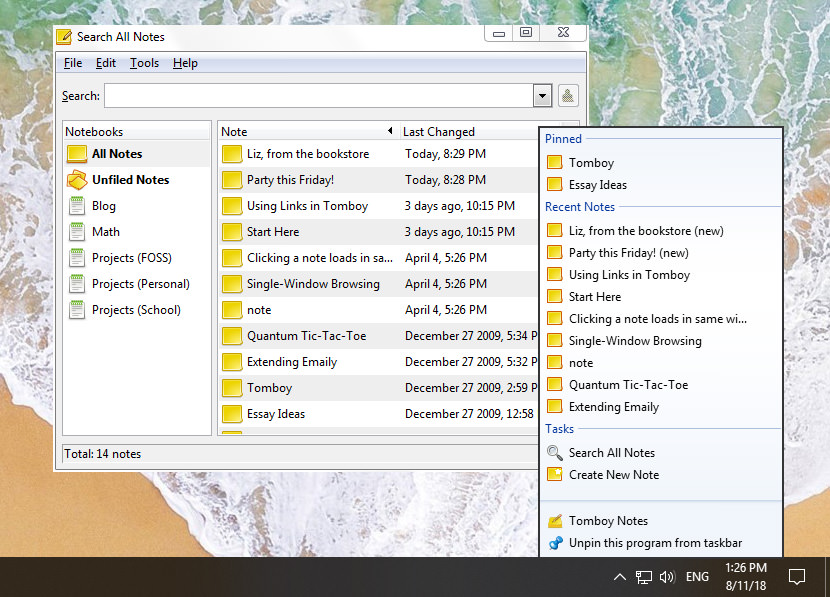Image resolution: width=830 pixels, height=597 pixels.
Task: Click the icon for "Party this Friday! (new)"
Action: pos(554,252)
